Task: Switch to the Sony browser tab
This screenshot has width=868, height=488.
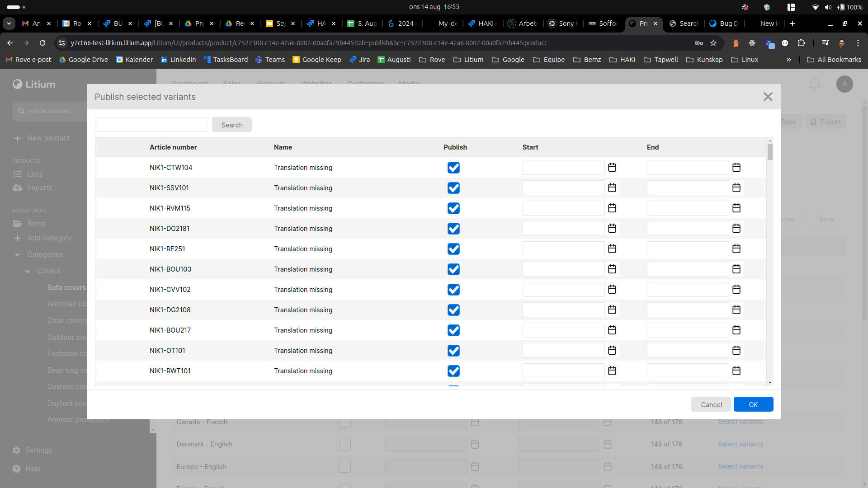Action: pyautogui.click(x=563, y=23)
